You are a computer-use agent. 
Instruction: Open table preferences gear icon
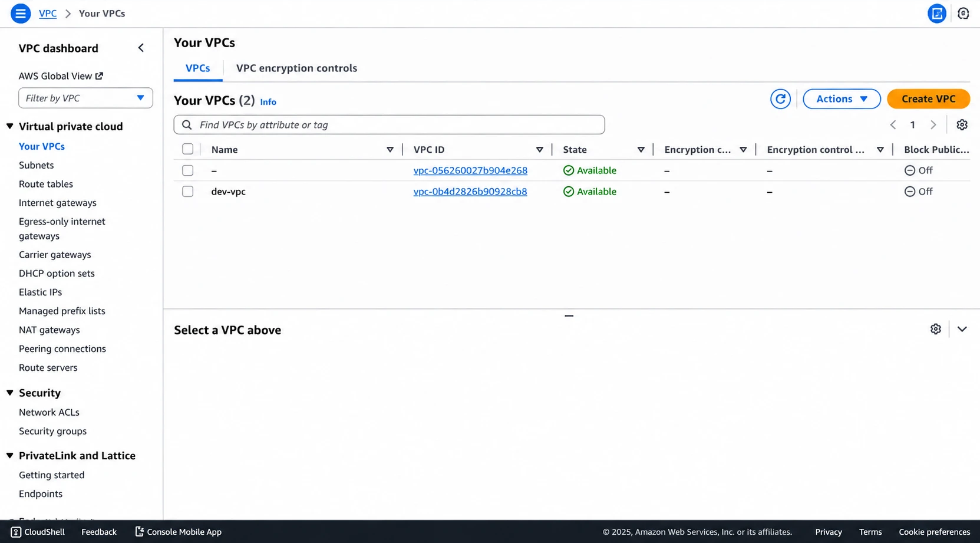coord(962,125)
